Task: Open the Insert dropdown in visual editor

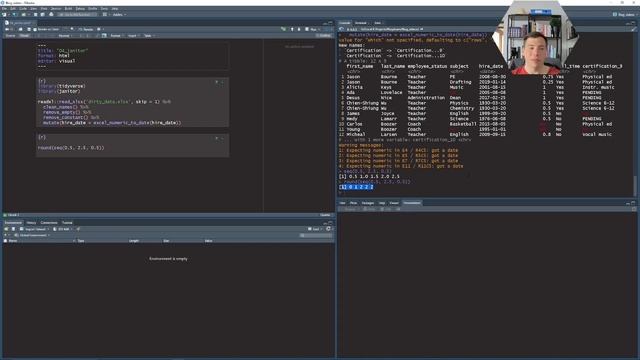Action: (133, 36)
